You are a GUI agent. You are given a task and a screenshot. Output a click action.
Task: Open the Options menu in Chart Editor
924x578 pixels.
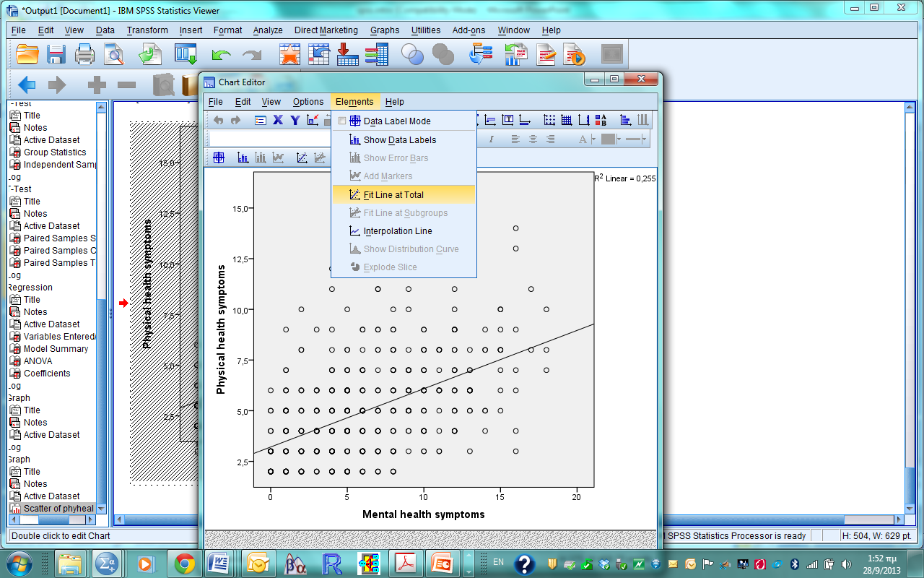(308, 102)
